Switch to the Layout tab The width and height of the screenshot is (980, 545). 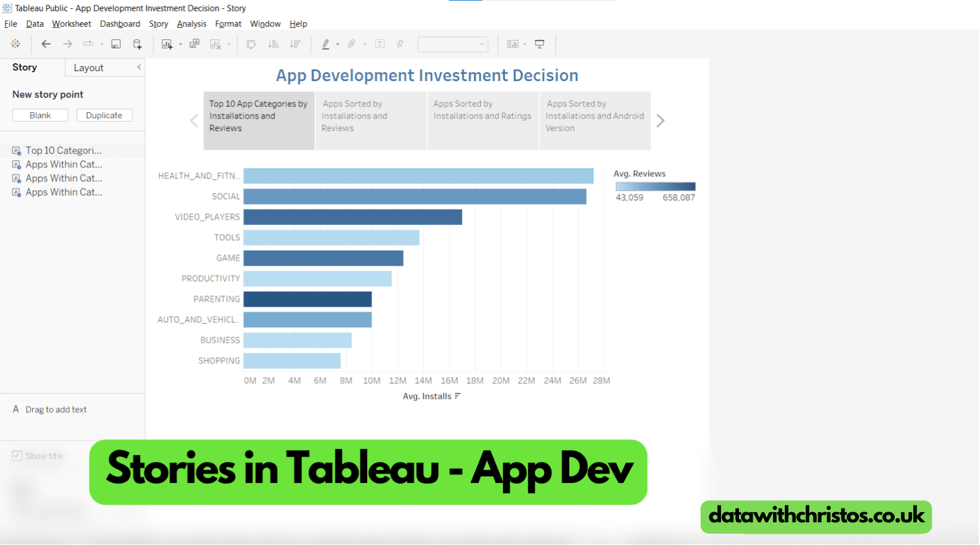pos(88,67)
